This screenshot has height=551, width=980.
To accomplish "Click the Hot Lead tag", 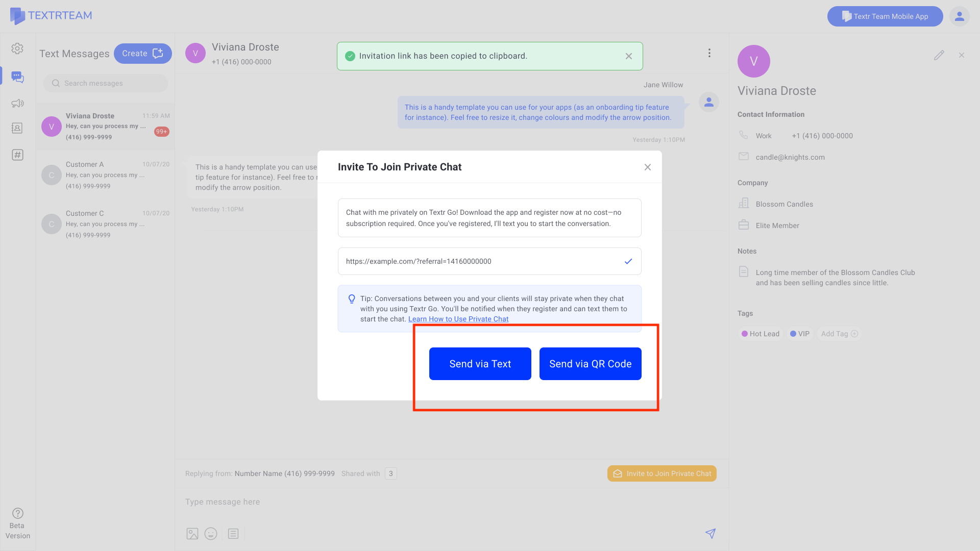I will (761, 334).
